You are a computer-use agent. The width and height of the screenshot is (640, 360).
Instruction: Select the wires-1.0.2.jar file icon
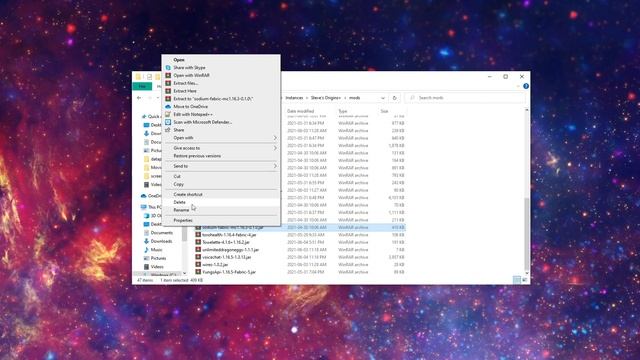(x=198, y=264)
